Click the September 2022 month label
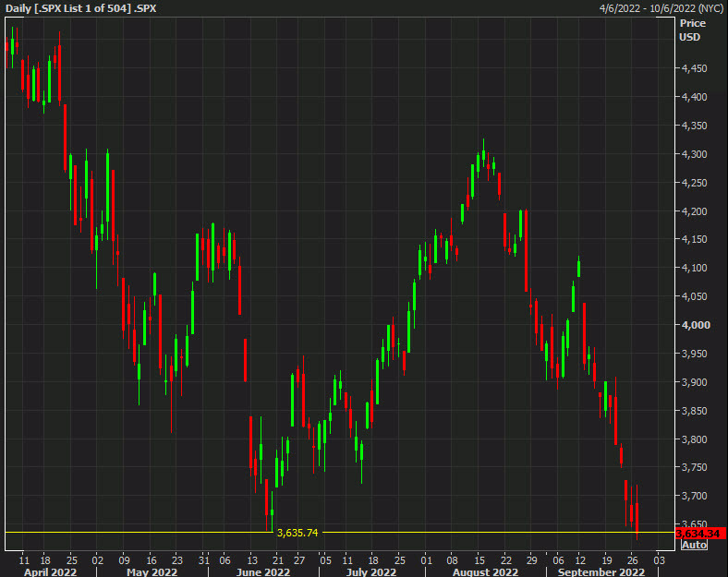The image size is (728, 577). 601,571
